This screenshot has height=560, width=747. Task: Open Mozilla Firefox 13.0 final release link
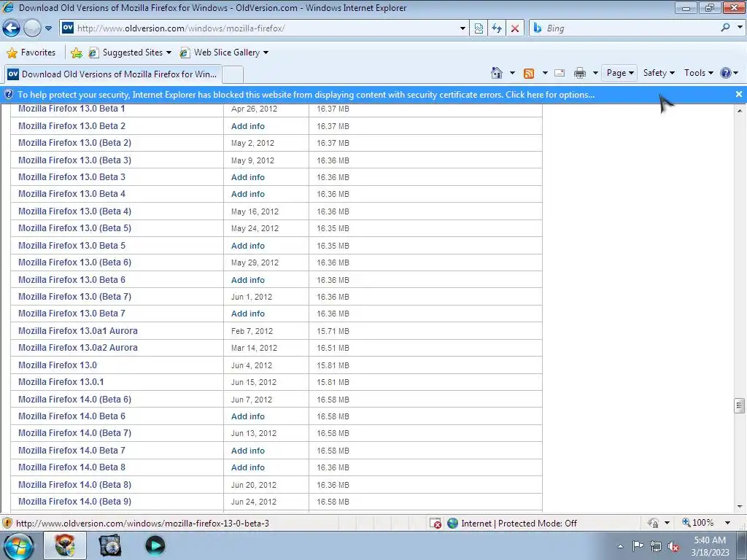click(x=58, y=365)
